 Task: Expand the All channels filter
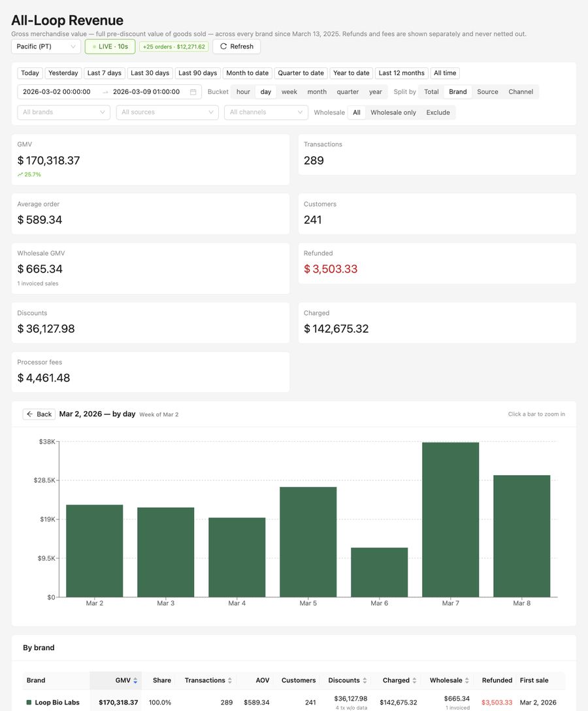tap(266, 112)
